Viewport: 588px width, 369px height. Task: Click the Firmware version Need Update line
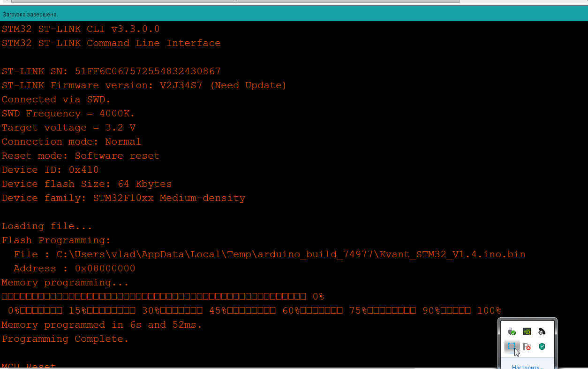(x=144, y=85)
